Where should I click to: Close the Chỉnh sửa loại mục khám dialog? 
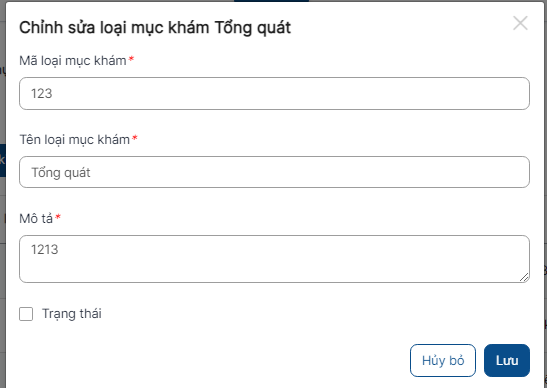click(520, 23)
